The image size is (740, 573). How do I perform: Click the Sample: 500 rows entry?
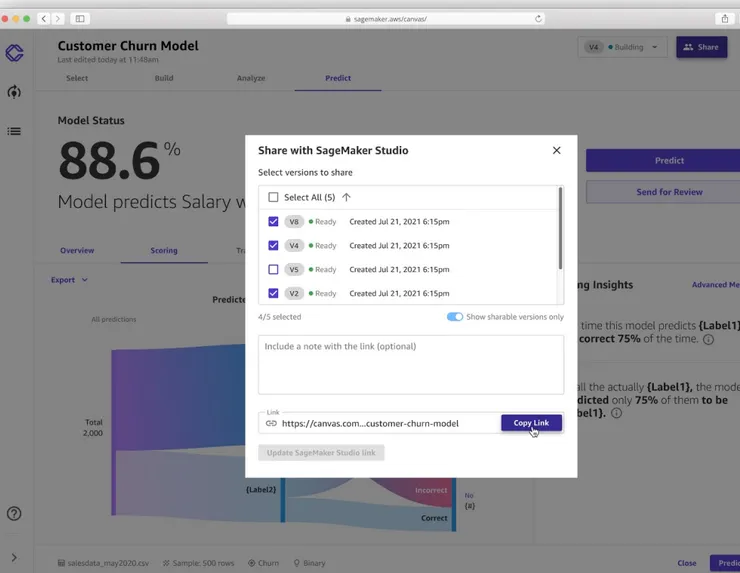(199, 563)
